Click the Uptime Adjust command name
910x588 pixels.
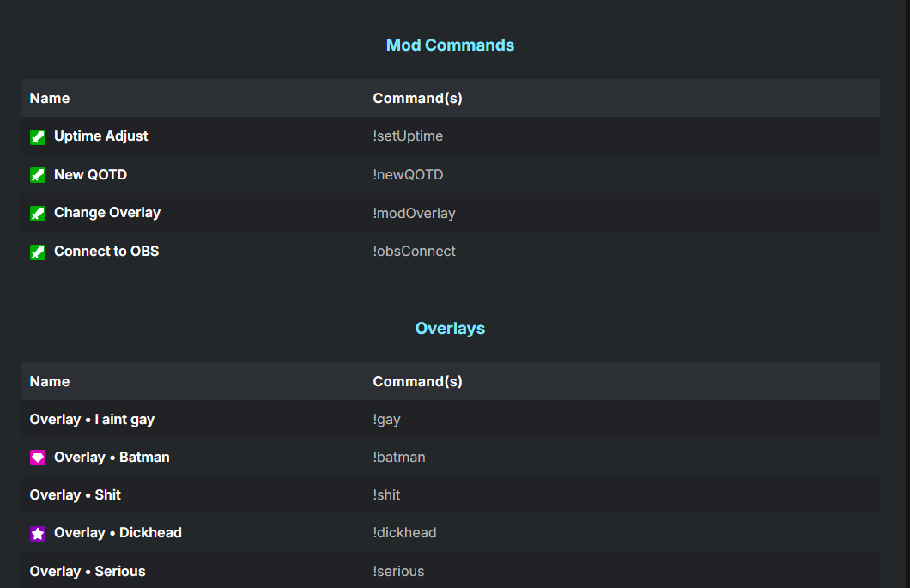pos(100,136)
